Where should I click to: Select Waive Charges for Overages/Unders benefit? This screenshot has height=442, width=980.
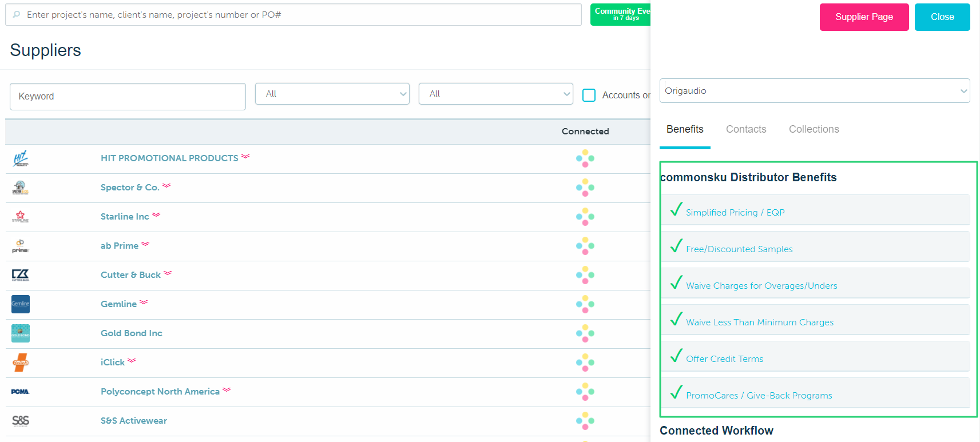pyautogui.click(x=815, y=283)
